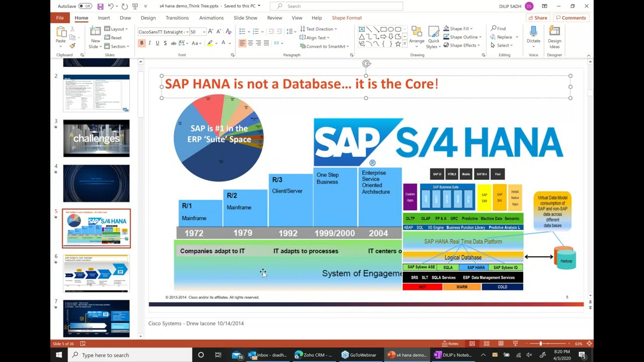This screenshot has height=362, width=644.
Task: Switch to Insert ribbon tab
Action: point(104,18)
